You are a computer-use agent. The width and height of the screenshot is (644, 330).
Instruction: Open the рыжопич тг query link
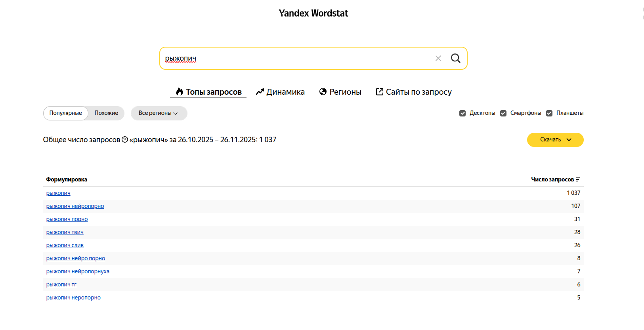tap(61, 284)
